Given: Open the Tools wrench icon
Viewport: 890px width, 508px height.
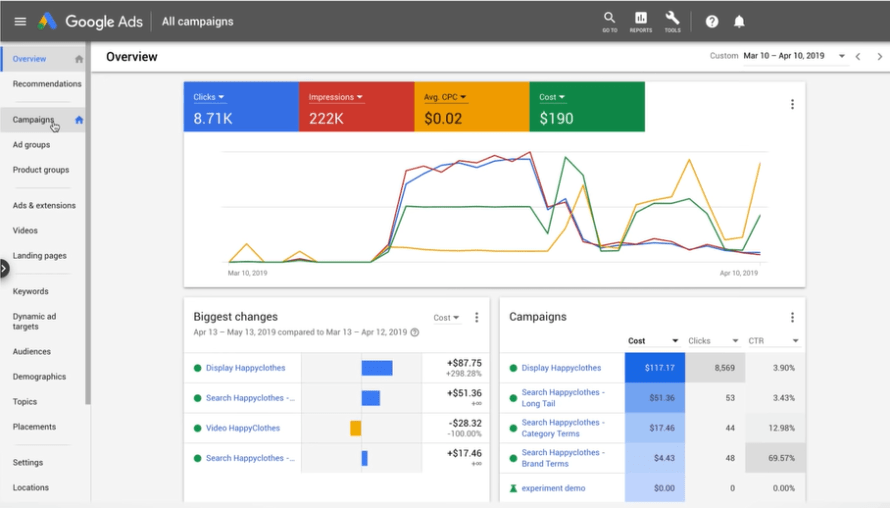Looking at the screenshot, I should coord(672,20).
